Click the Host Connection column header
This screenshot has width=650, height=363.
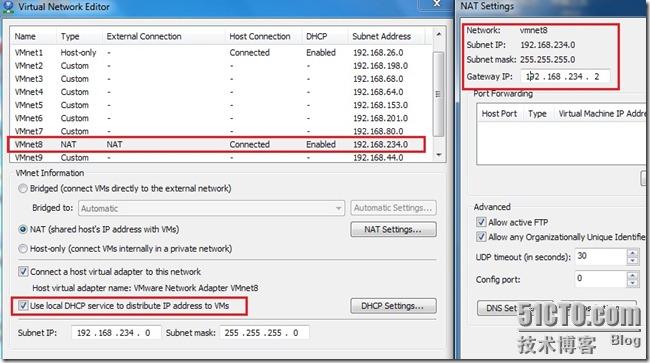click(263, 36)
